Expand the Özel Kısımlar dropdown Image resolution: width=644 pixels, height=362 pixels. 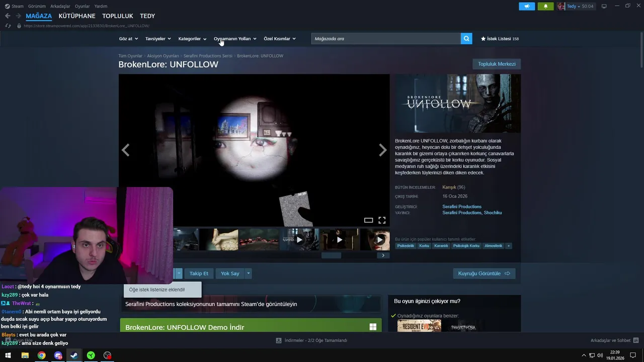[280, 39]
